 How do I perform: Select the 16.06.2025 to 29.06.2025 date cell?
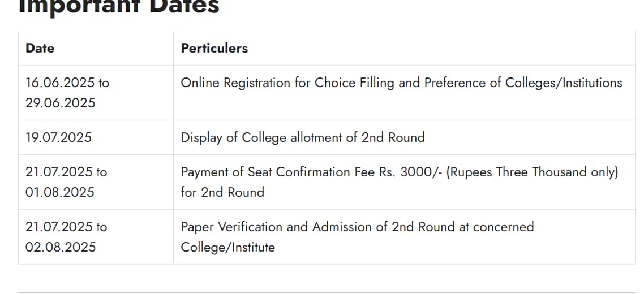96,93
